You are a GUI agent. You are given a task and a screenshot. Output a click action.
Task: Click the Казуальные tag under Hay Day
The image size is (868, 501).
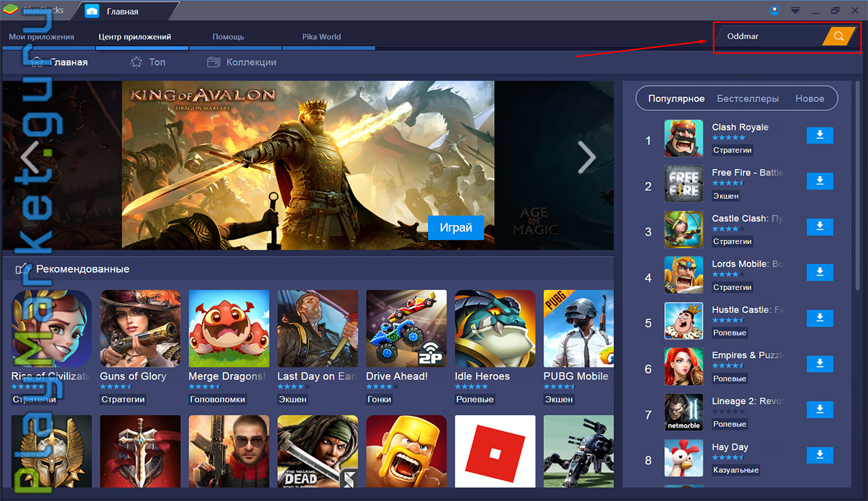736,470
